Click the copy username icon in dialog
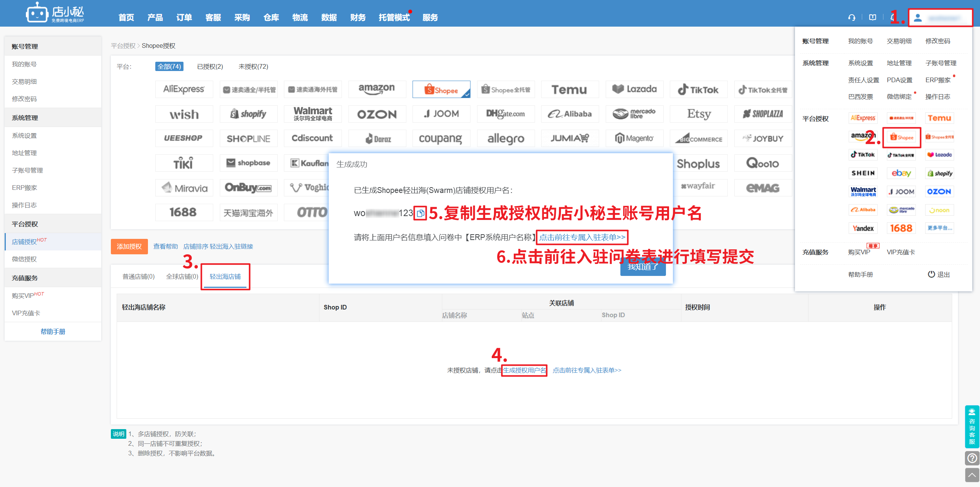The height and width of the screenshot is (487, 980). (x=420, y=213)
